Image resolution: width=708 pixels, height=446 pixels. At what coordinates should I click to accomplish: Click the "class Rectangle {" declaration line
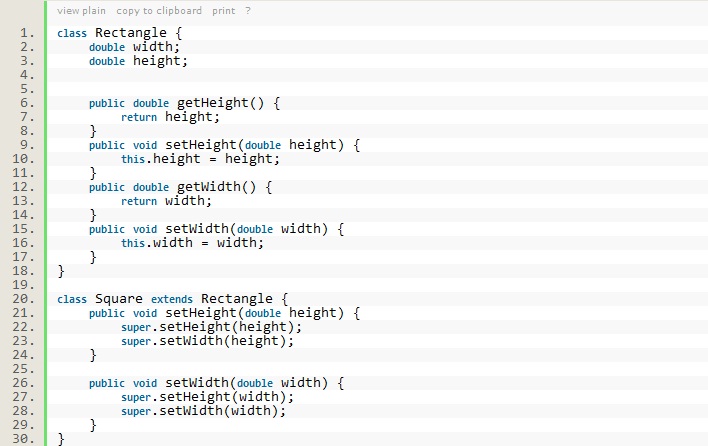tap(120, 32)
